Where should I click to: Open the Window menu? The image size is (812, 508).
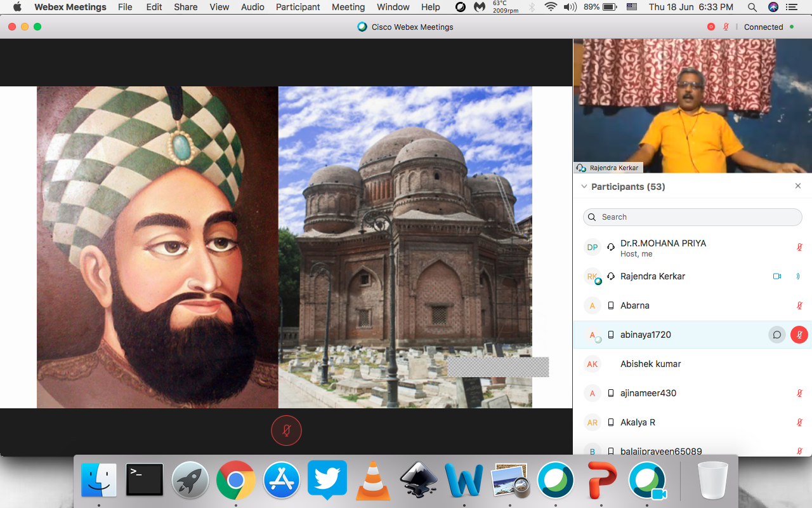(x=393, y=7)
